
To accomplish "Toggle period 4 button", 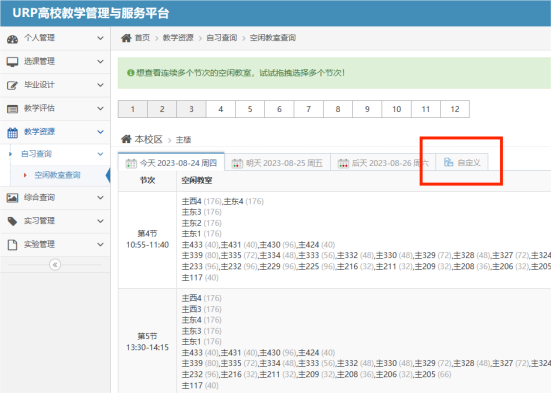I will coord(221,109).
